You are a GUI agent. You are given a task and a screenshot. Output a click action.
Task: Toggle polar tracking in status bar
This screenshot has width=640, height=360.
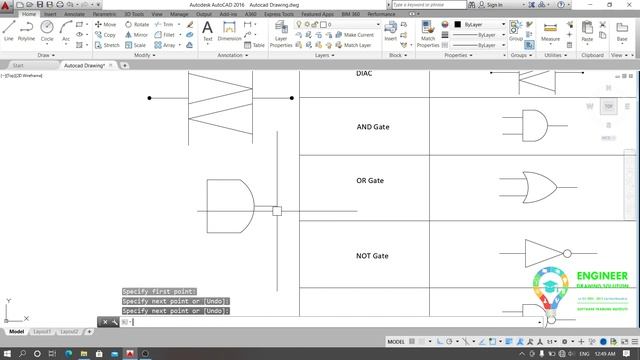449,341
